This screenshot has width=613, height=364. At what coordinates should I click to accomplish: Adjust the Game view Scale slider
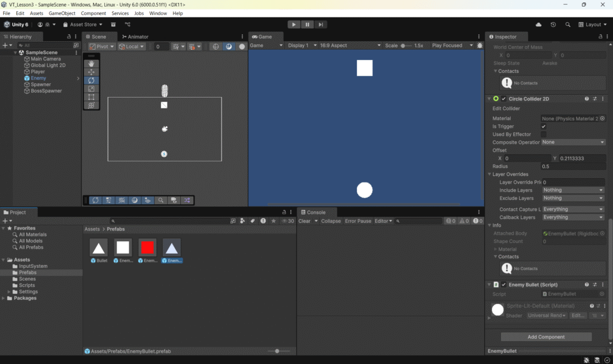click(x=405, y=45)
